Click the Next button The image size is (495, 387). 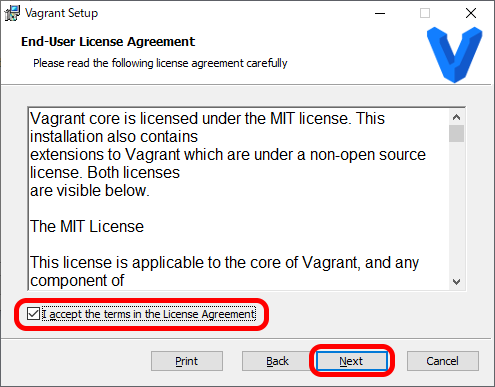coord(352,361)
